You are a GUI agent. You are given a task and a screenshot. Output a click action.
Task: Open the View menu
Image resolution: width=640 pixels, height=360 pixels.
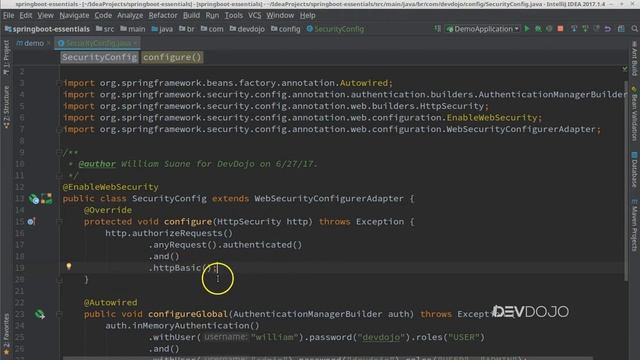[45, 16]
